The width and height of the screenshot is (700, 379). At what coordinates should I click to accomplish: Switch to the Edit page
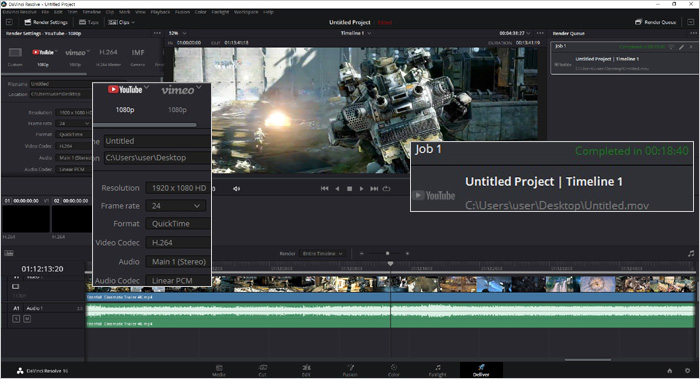(x=306, y=371)
